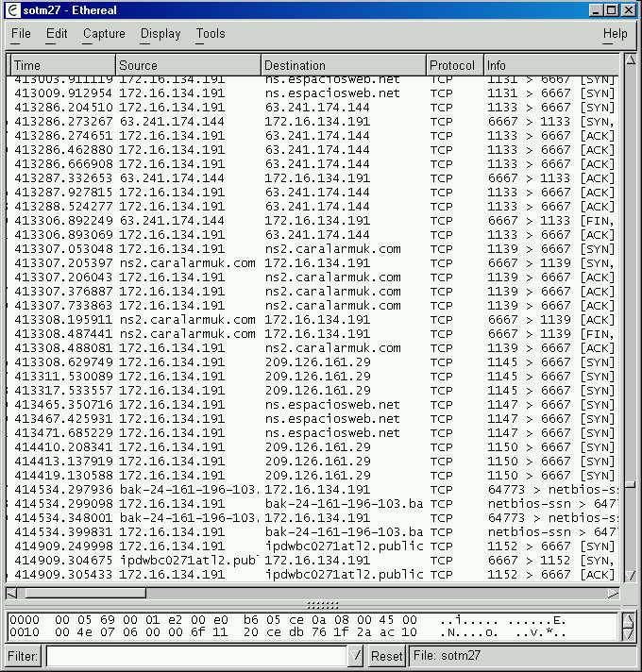This screenshot has width=642, height=672.
Task: Open the Tools menu
Action: (210, 33)
